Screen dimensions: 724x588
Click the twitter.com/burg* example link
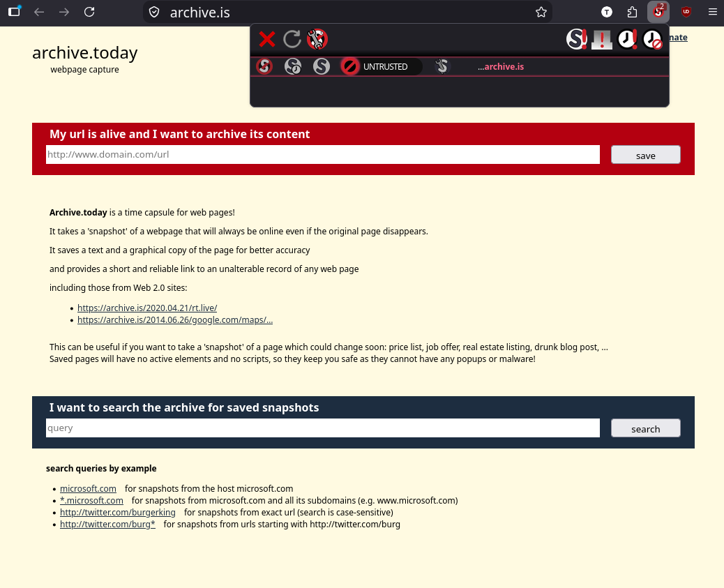click(107, 525)
